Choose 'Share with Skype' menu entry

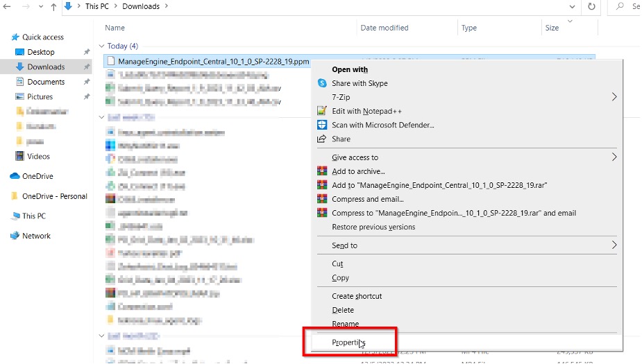pyautogui.click(x=360, y=83)
